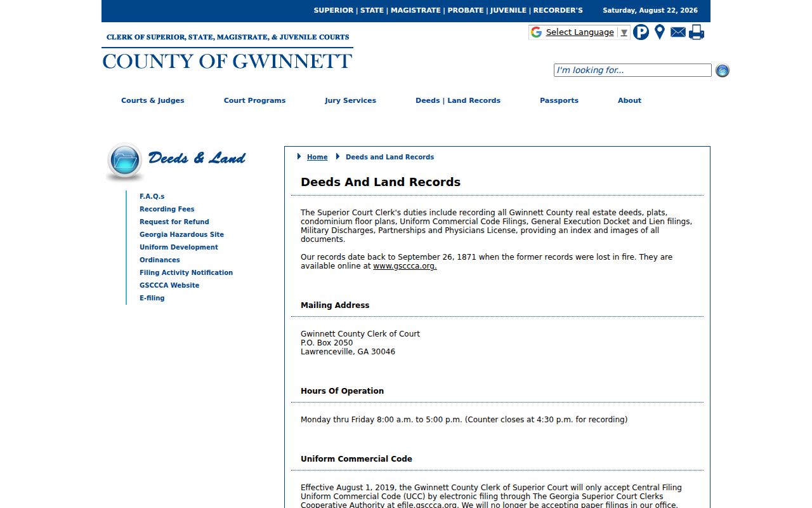Click the "I'm looking for..." search field
Screen dimensions: 812x508
click(x=632, y=70)
